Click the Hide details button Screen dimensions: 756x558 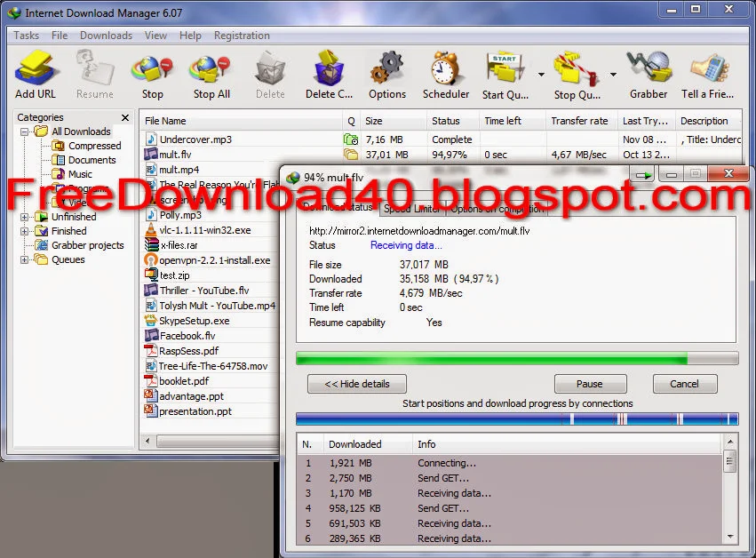[x=357, y=384]
